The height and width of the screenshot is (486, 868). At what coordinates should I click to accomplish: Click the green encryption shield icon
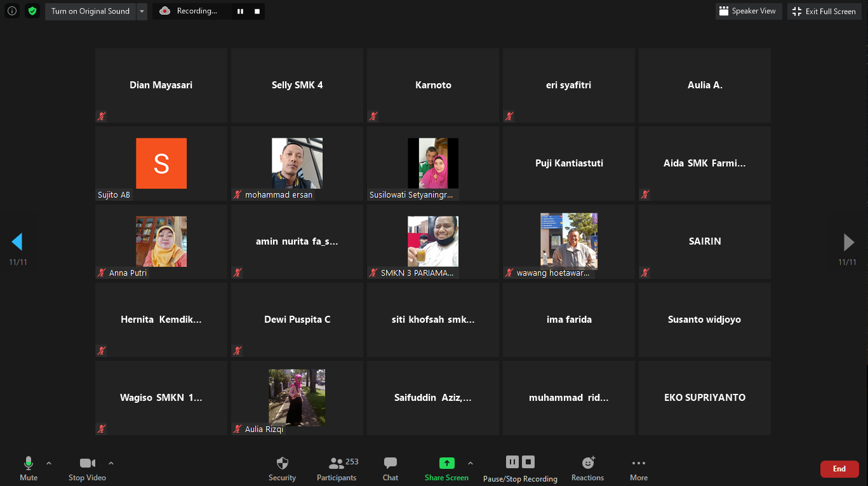(32, 11)
